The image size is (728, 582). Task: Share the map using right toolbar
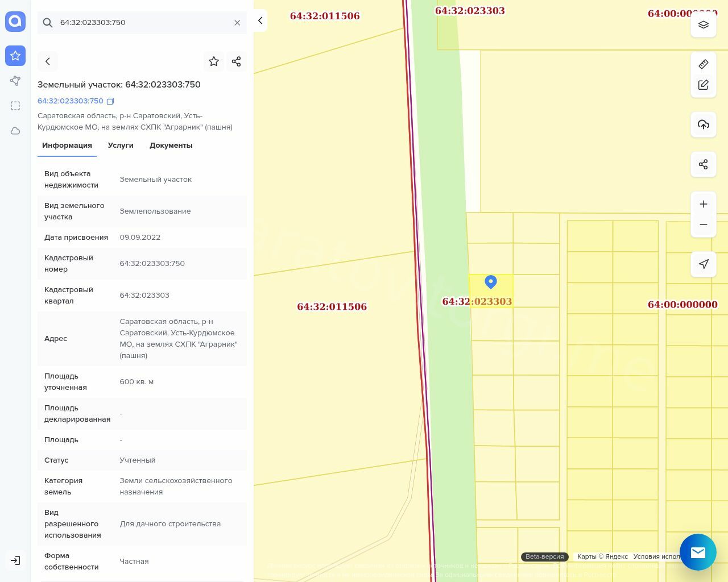(x=703, y=164)
